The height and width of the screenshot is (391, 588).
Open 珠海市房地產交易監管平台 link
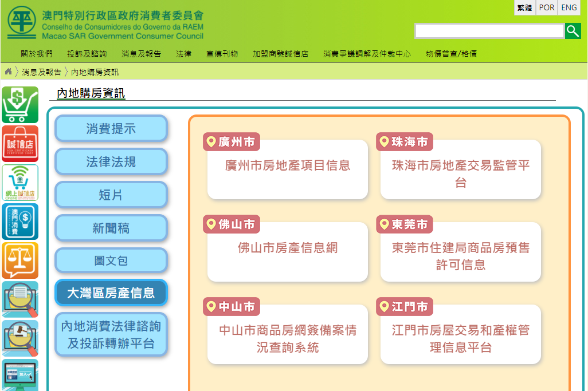[x=461, y=173]
